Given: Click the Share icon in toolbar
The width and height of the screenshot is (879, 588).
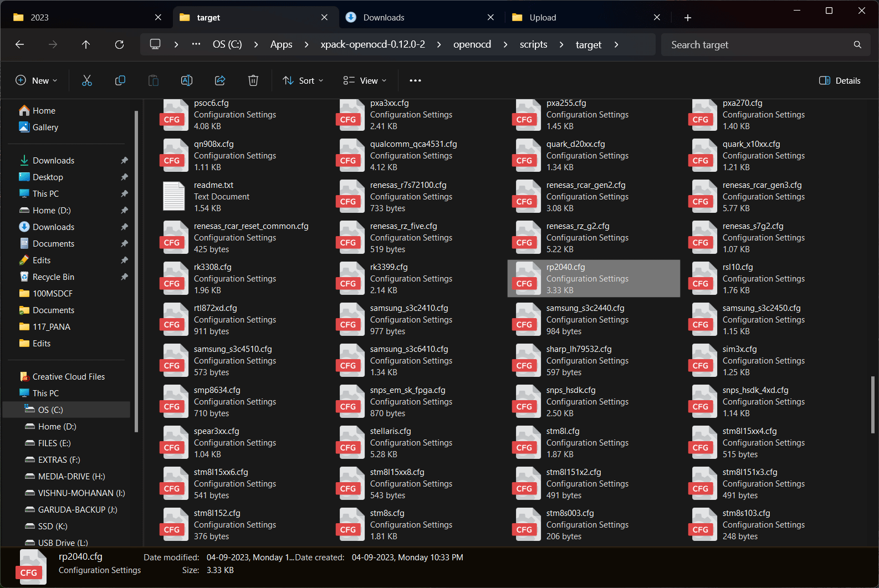Looking at the screenshot, I should point(220,80).
